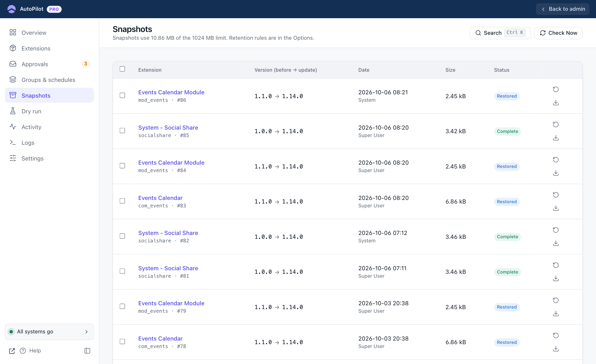This screenshot has width=596, height=364.
Task: Check the box for snapshot #85
Action: (x=122, y=131)
